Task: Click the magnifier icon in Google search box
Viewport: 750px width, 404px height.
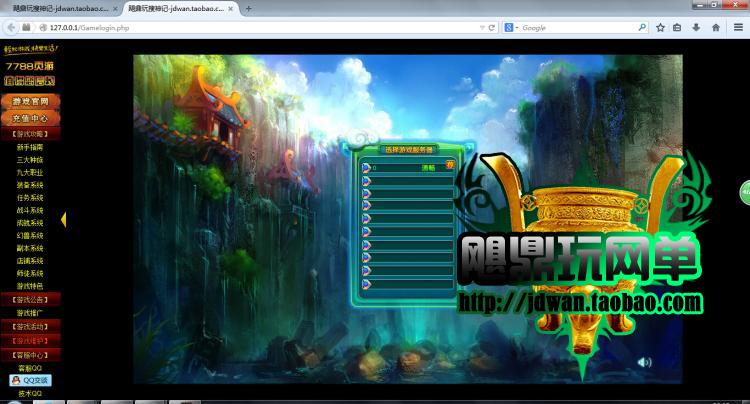Action: 643,27
